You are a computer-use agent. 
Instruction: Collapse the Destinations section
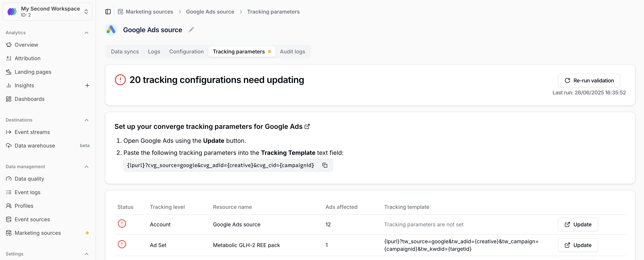(87, 120)
